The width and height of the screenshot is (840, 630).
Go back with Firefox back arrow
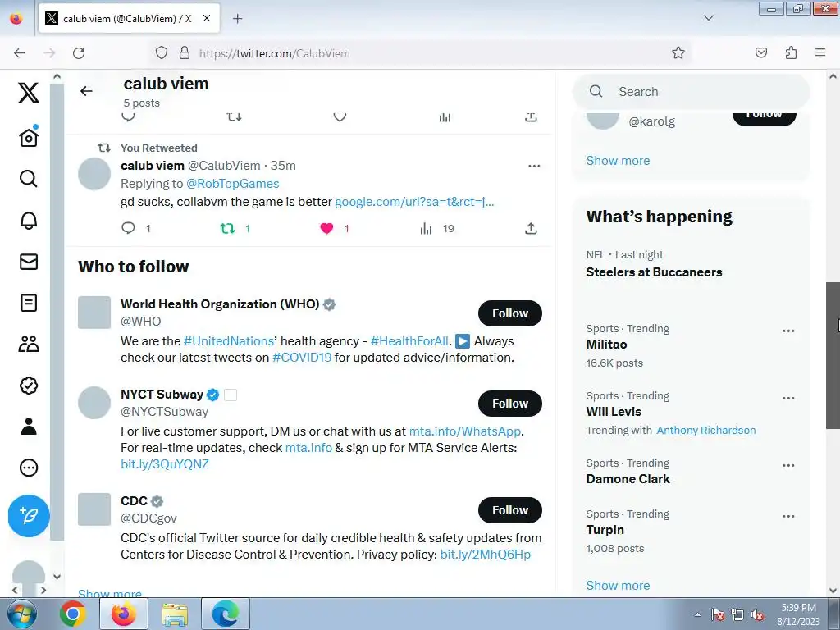20,53
